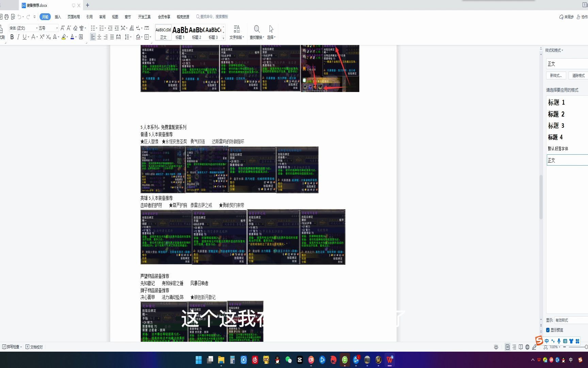Open the 开发工具 ribbon tab

click(x=144, y=17)
